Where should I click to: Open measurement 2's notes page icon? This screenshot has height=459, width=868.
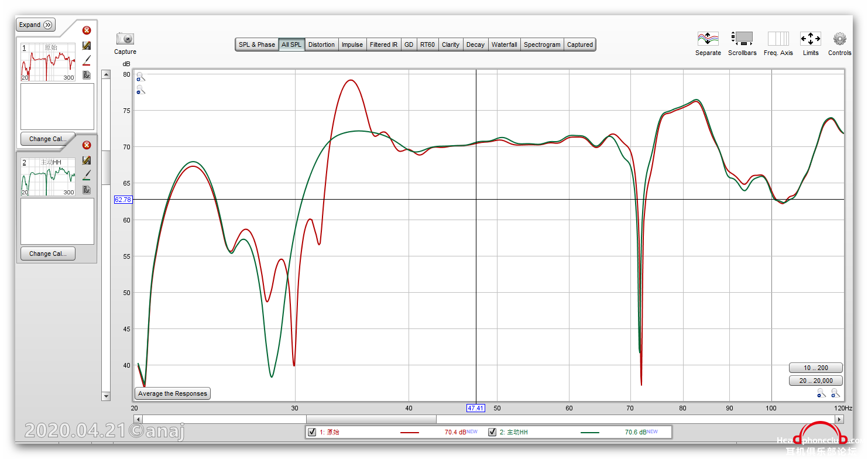pos(87,190)
